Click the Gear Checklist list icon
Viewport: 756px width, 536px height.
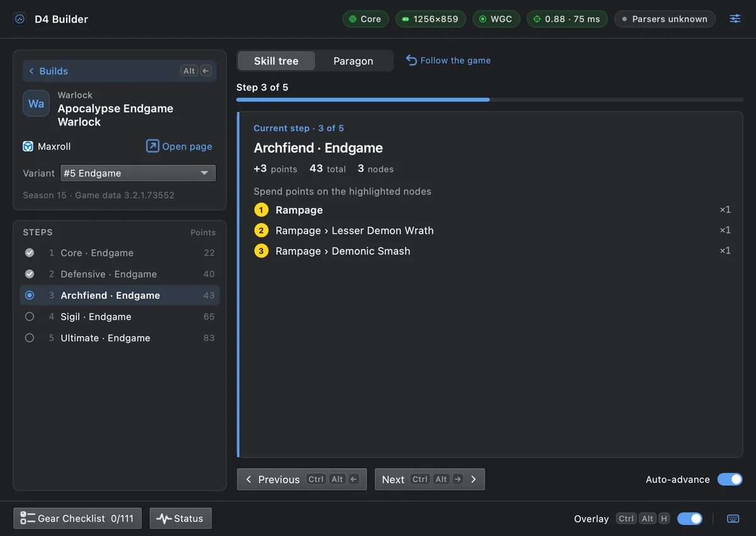[27, 518]
